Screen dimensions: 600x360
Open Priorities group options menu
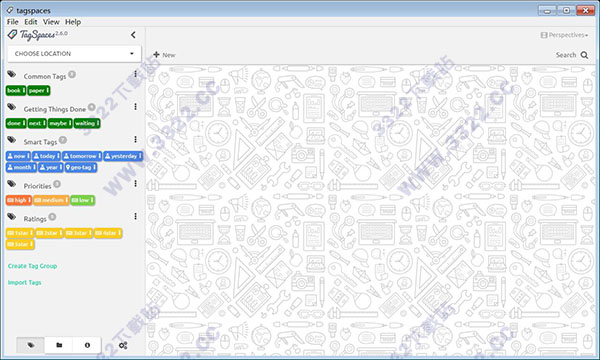tap(135, 184)
